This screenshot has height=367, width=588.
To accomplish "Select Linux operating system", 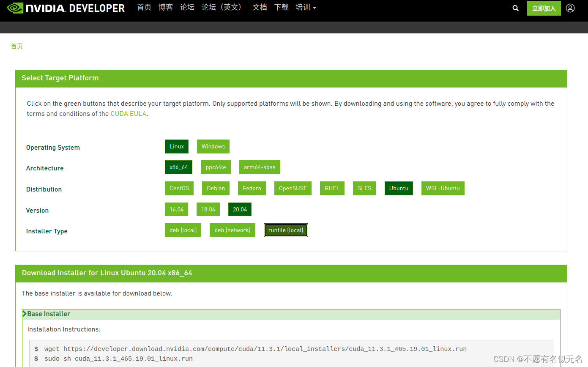I will [x=177, y=147].
